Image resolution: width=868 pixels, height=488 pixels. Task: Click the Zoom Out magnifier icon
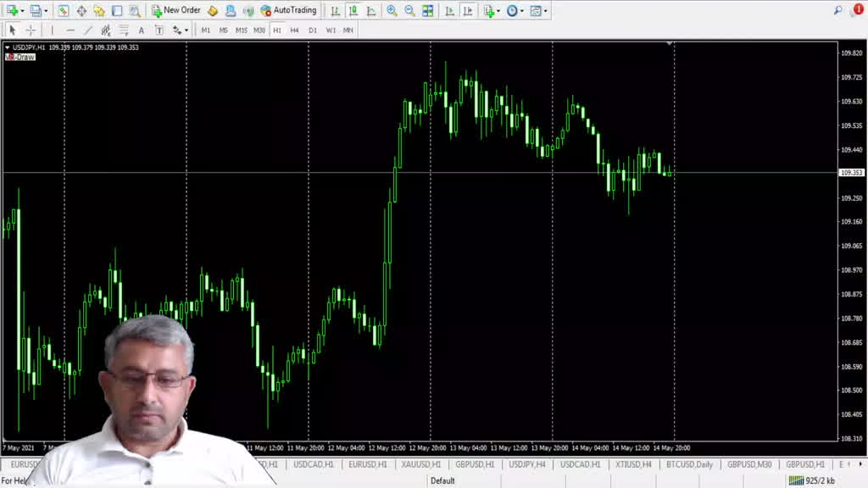pyautogui.click(x=409, y=11)
